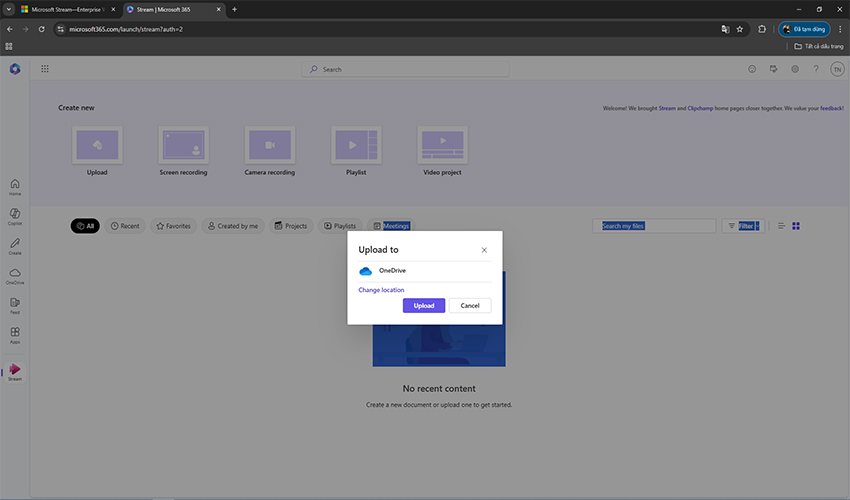850x500 pixels.
Task: Go to Home in the sidebar
Action: tap(15, 187)
